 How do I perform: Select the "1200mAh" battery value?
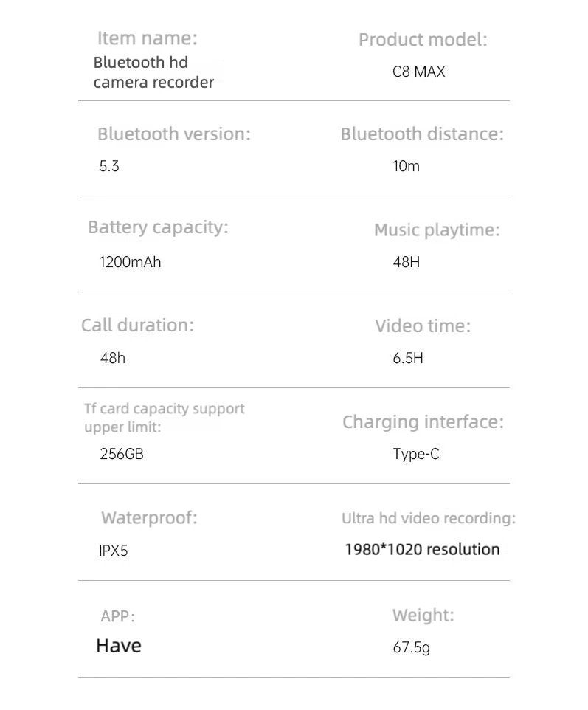click(x=130, y=262)
